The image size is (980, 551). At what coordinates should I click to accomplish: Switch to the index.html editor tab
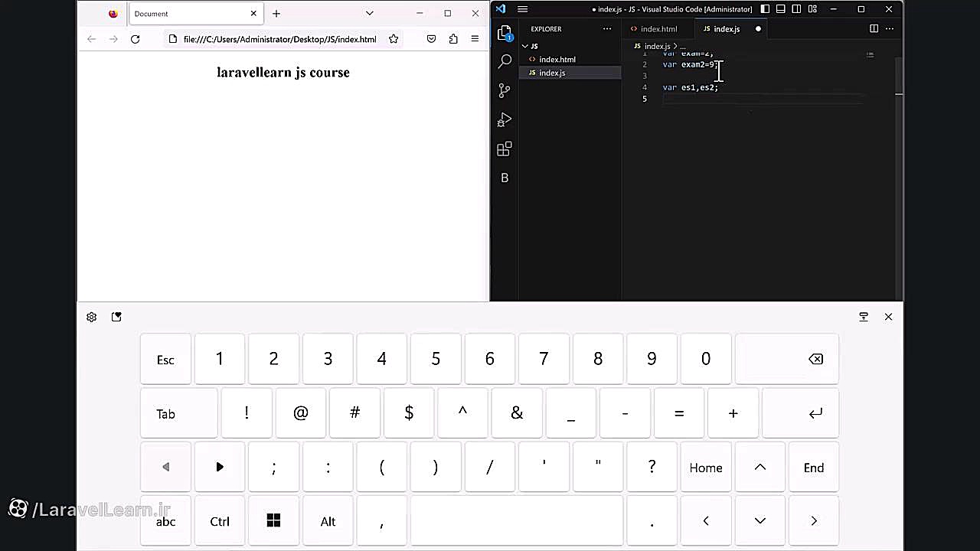(658, 29)
